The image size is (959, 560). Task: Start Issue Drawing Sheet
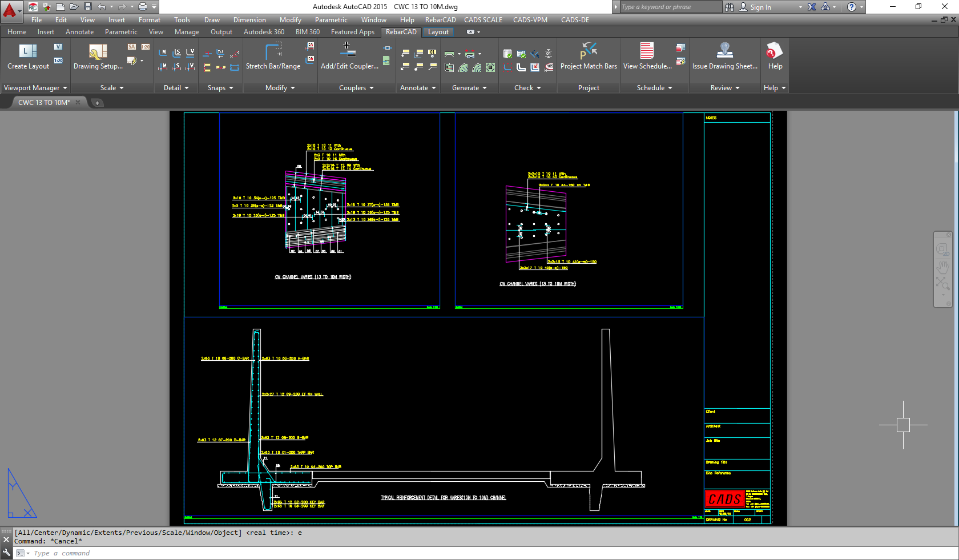(x=724, y=57)
